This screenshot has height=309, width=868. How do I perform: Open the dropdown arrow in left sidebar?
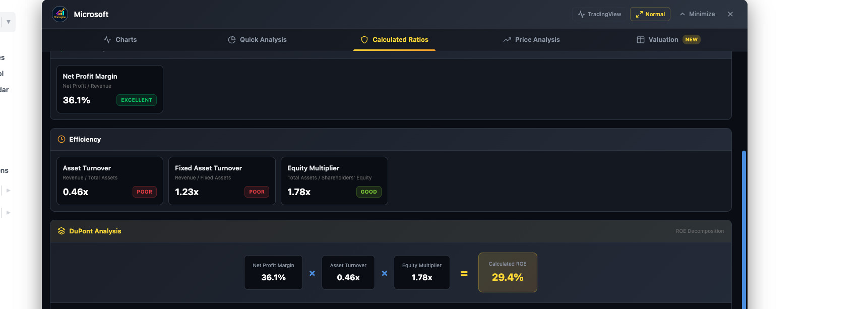[x=9, y=22]
